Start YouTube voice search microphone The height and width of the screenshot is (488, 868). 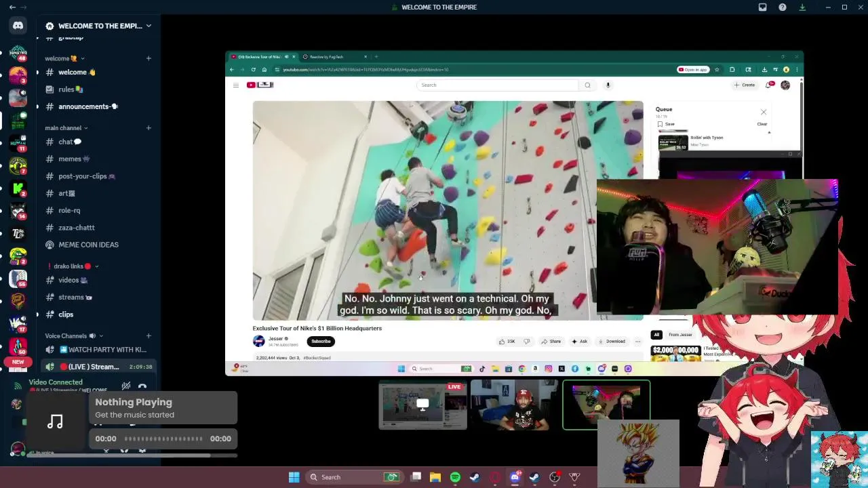[608, 85]
